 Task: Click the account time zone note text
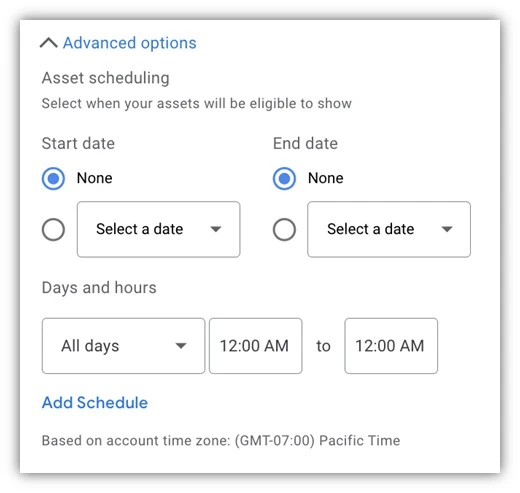pos(221,441)
